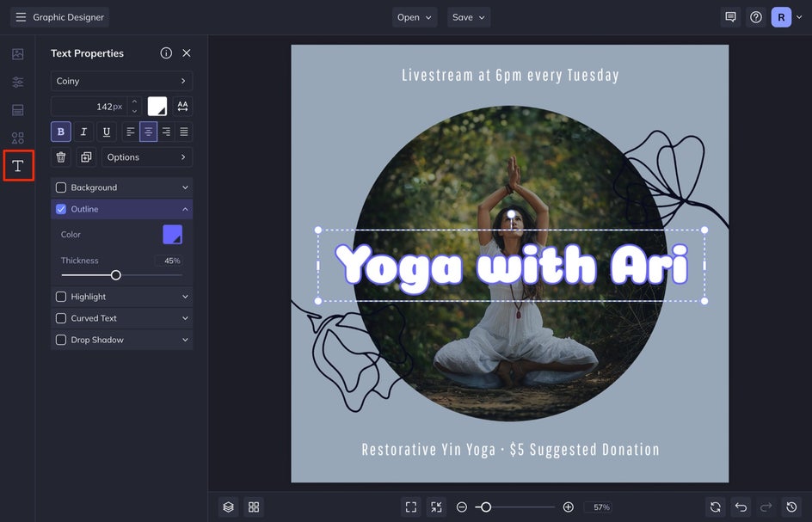
Task: Justify the text
Action: (184, 132)
